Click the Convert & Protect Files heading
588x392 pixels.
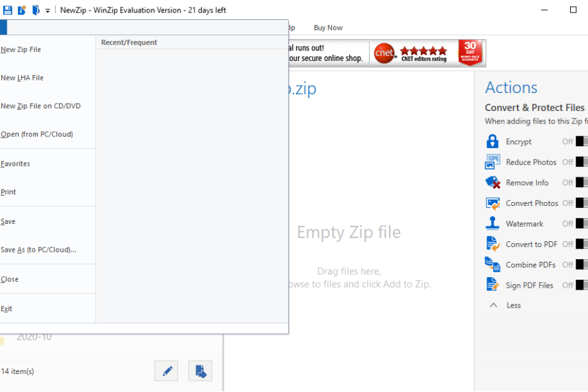pos(535,108)
